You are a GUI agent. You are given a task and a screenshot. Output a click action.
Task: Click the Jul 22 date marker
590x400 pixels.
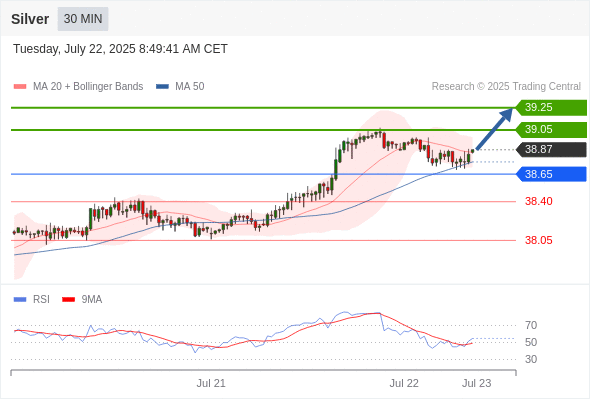click(x=404, y=383)
